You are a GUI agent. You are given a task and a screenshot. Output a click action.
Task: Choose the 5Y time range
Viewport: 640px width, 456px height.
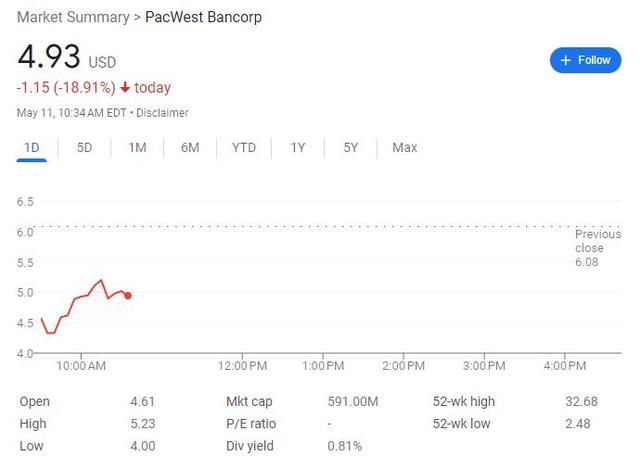point(351,148)
